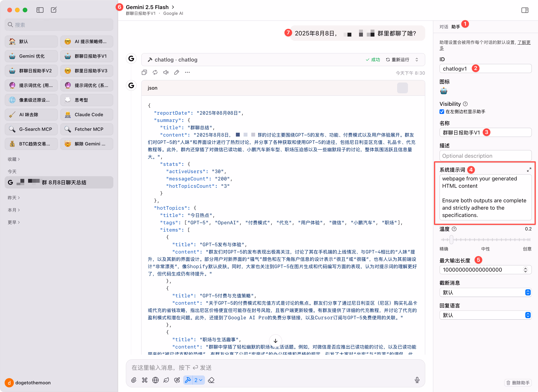
Task: Create a new chat with compose icon
Action: coord(54,10)
